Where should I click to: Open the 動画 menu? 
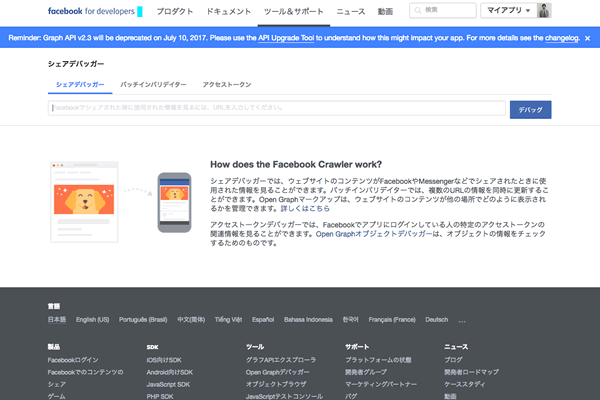click(x=385, y=12)
